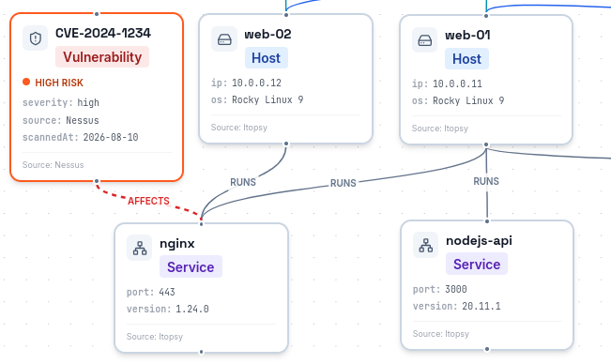The height and width of the screenshot is (364, 611).
Task: Click the web-02 node title
Action: 267,35
